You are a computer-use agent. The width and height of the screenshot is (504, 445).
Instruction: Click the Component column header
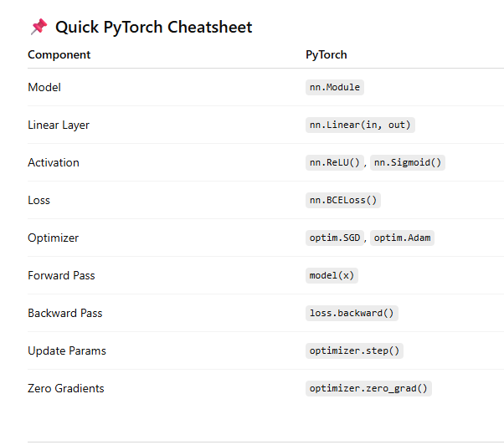[59, 55]
